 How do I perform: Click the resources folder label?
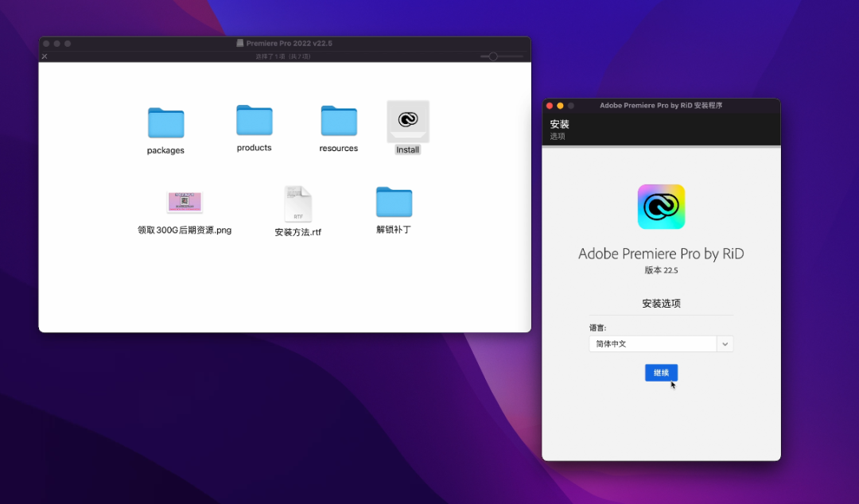tap(339, 149)
